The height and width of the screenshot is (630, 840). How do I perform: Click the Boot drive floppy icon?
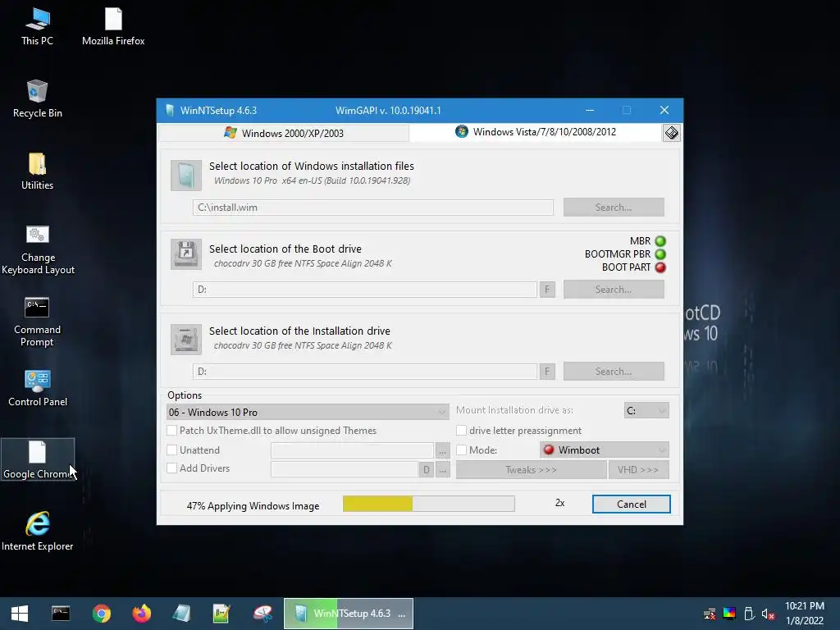[186, 254]
